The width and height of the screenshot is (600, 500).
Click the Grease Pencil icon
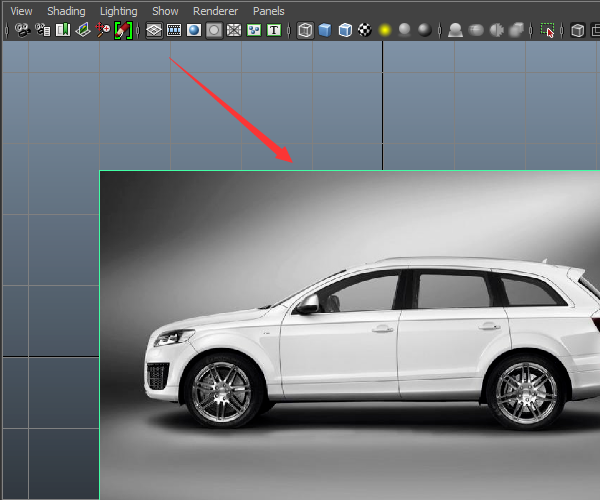(124, 31)
